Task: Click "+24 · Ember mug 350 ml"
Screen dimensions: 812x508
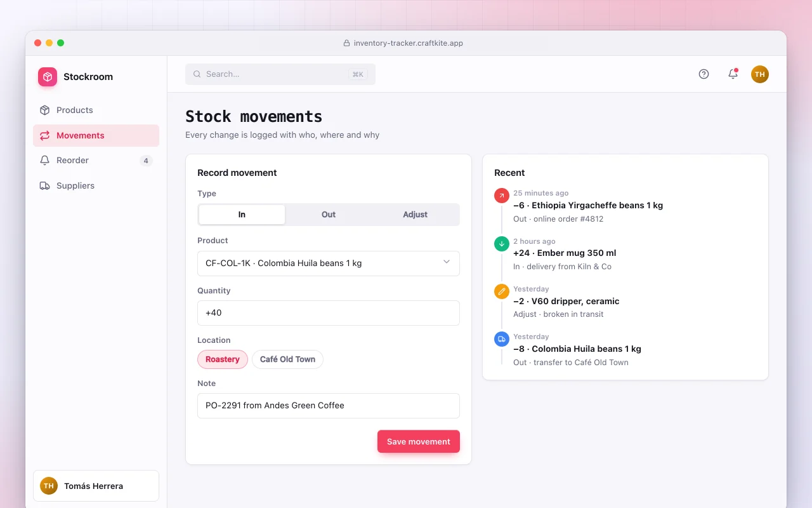Action: point(565,253)
